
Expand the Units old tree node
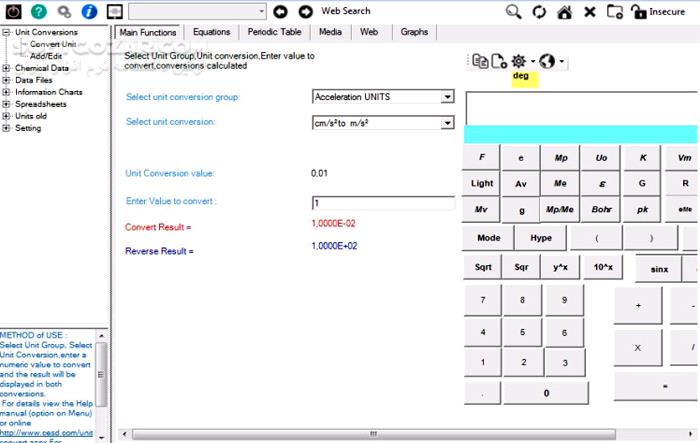[x=6, y=116]
